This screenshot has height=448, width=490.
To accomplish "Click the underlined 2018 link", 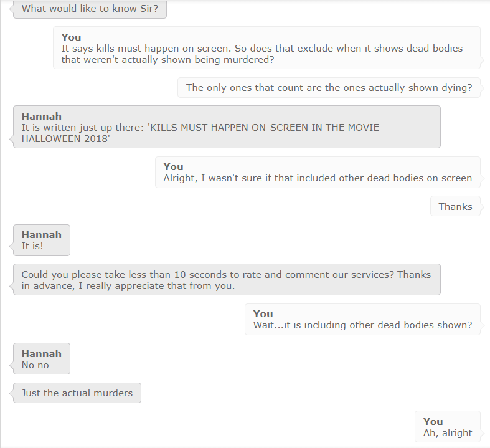I will coord(96,138).
